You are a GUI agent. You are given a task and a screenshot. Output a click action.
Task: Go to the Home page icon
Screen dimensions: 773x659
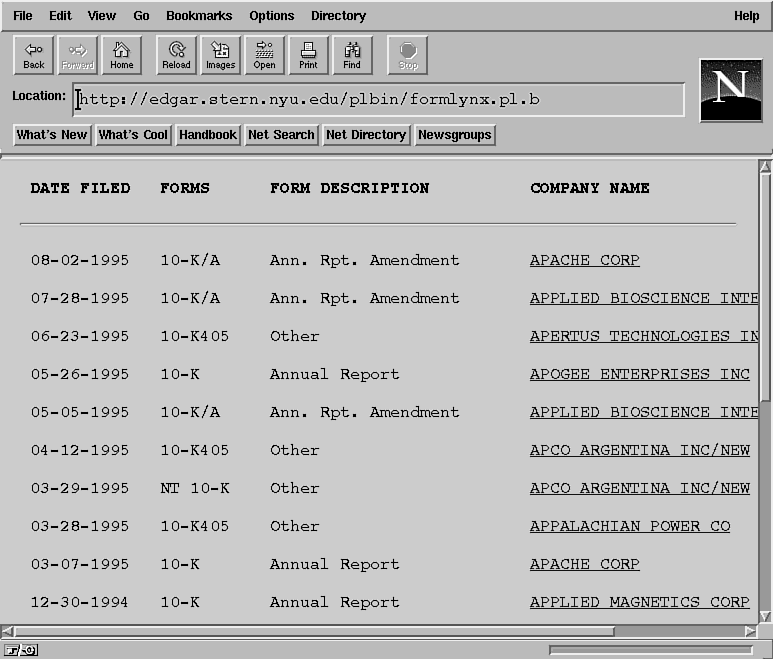point(121,55)
